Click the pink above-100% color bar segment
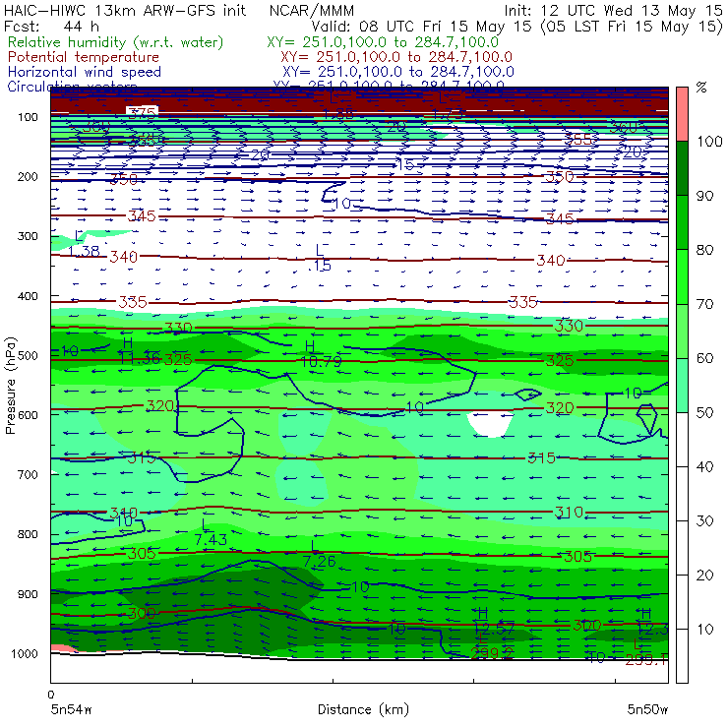Viewport: 728px width, 728px height. [682, 114]
